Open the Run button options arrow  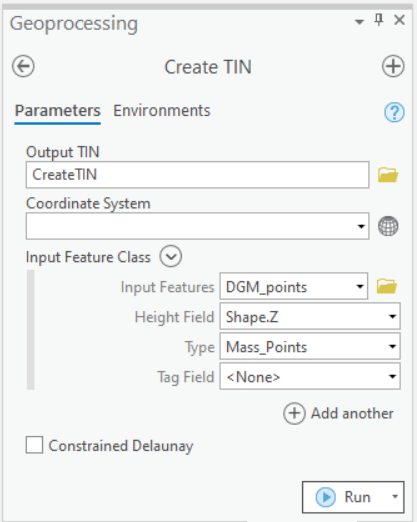point(395,497)
